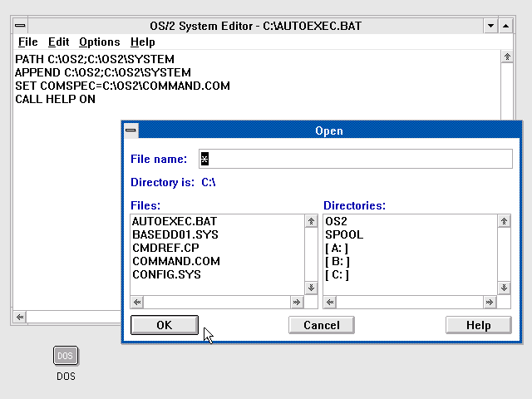Viewport: 532px width, 399px height.
Task: Click the Open dialog title bar
Action: coord(329,131)
